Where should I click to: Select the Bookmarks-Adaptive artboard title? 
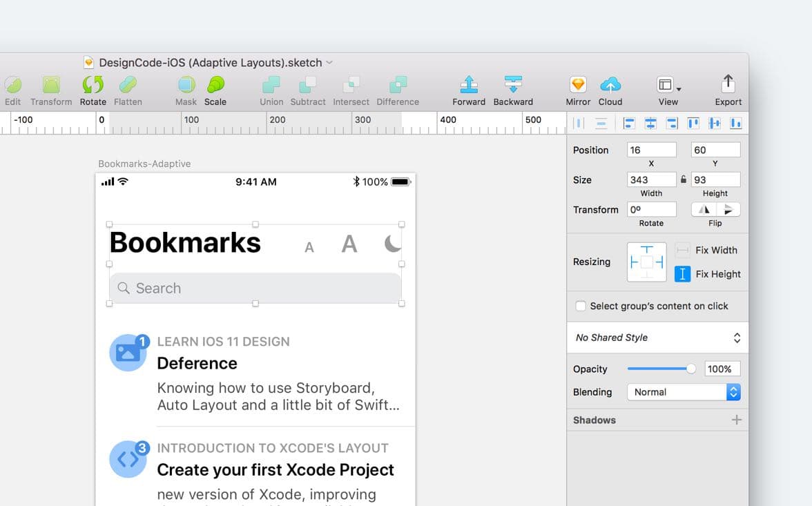pyautogui.click(x=144, y=164)
